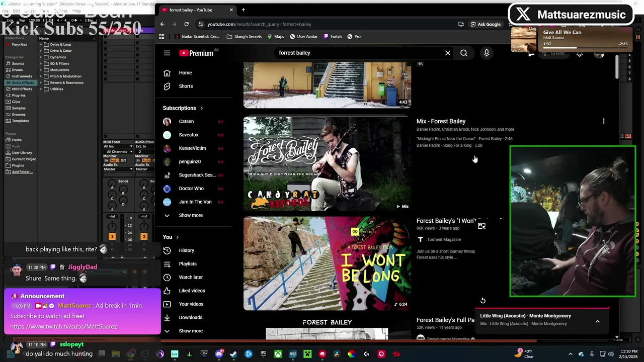Select Instruments category in Ableton browser

coord(22,76)
